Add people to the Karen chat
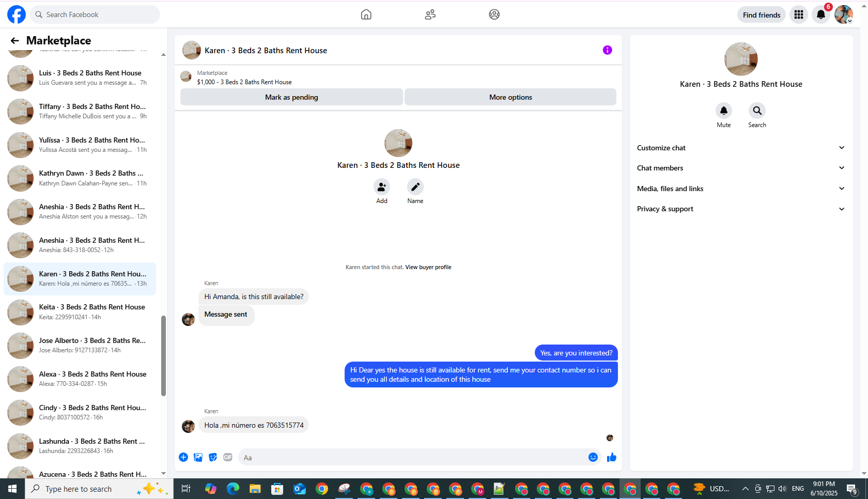The image size is (868, 499). [381, 186]
